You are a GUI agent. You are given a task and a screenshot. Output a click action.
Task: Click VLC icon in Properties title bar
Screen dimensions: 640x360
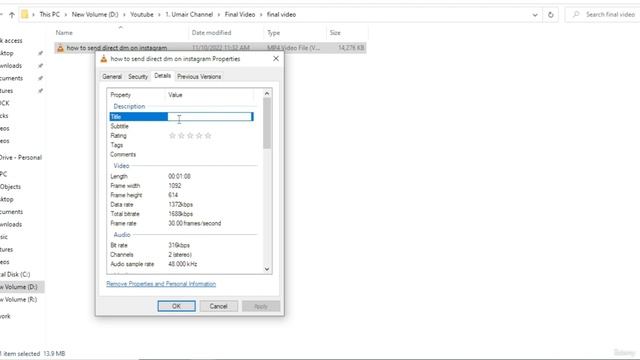click(x=104, y=59)
